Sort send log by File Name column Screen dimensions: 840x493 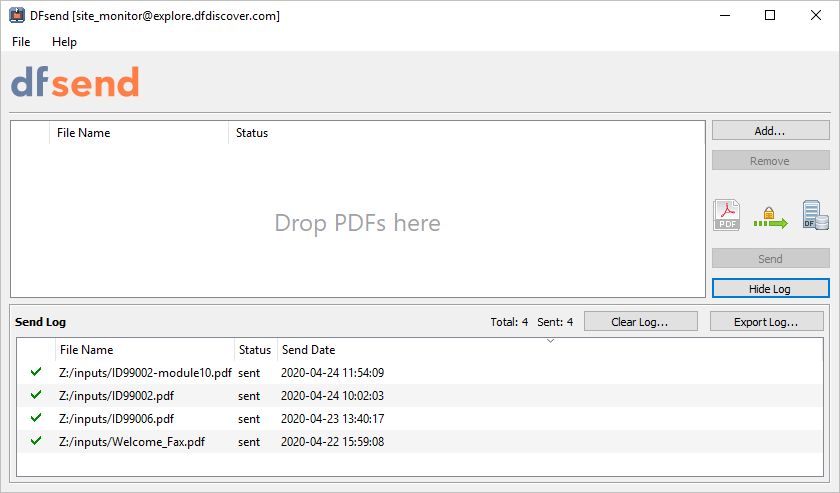pyautogui.click(x=87, y=350)
